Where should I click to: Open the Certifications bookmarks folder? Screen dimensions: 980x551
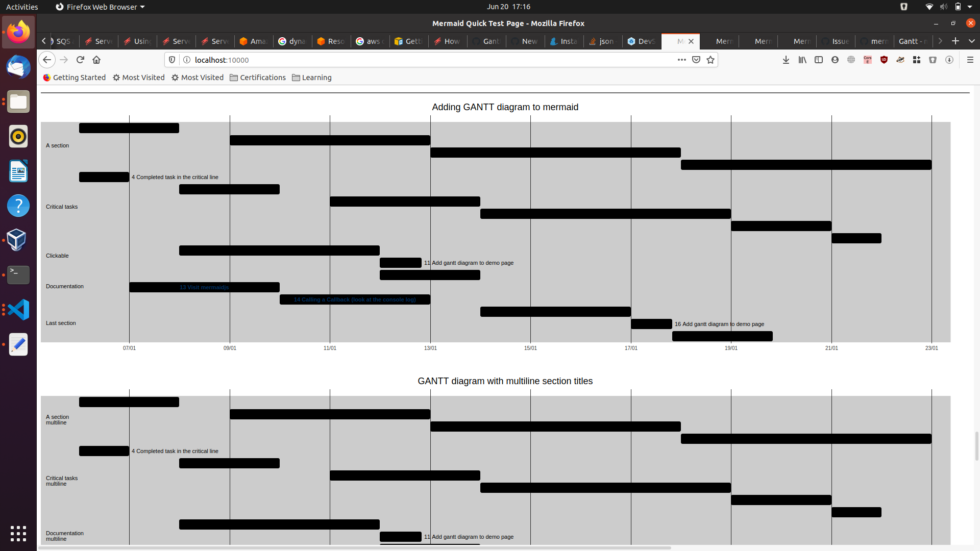(258, 78)
